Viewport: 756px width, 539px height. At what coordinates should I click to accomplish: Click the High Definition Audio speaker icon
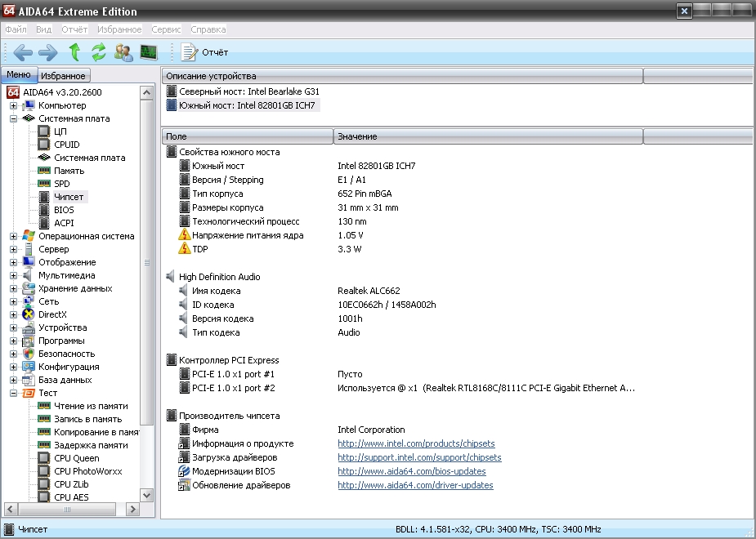click(171, 277)
